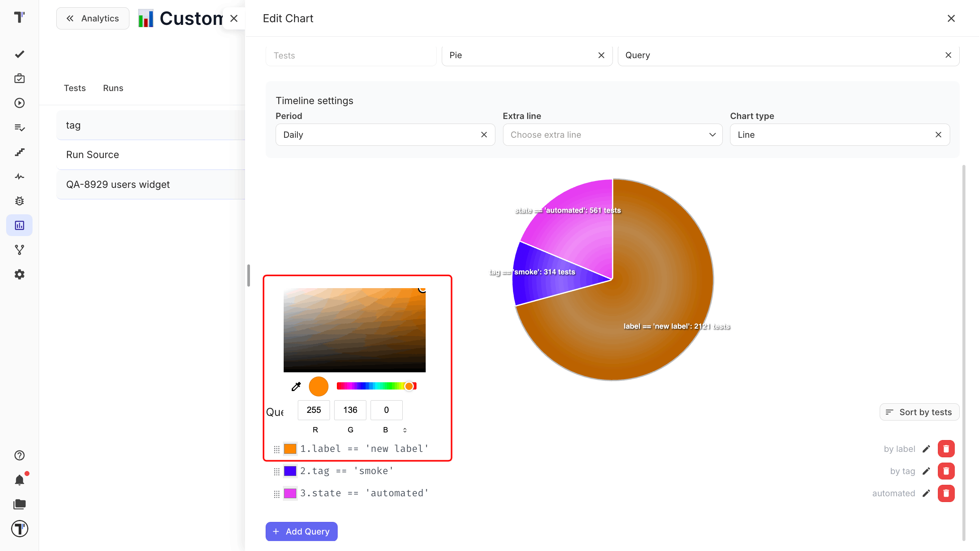Screen dimensions: 980x551
Task: Edit the 'automated' query with pencil
Action: click(x=926, y=493)
